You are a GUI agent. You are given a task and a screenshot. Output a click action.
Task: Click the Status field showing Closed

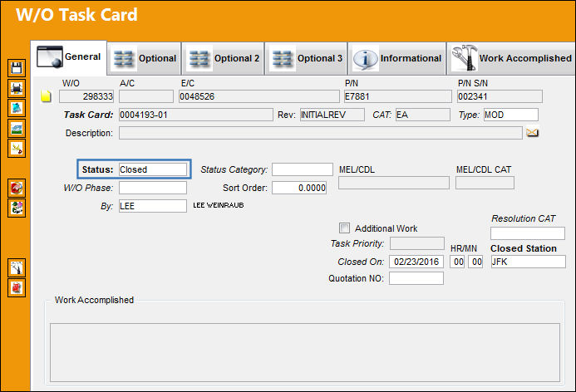(x=153, y=169)
